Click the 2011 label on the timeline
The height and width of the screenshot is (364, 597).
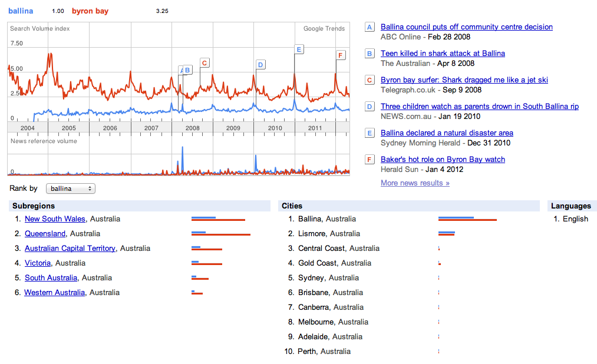[315, 128]
